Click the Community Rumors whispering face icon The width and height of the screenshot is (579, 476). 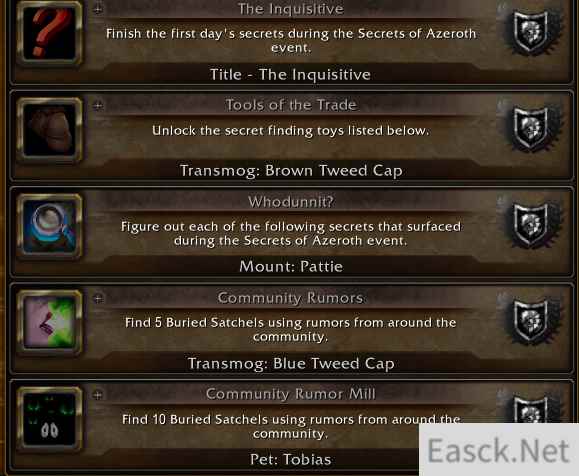coord(49,322)
